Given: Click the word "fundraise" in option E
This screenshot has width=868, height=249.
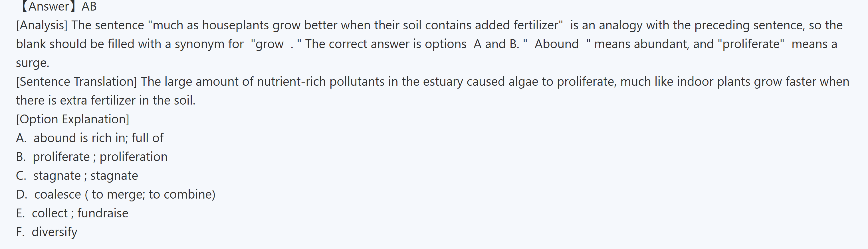Looking at the screenshot, I should click(103, 213).
